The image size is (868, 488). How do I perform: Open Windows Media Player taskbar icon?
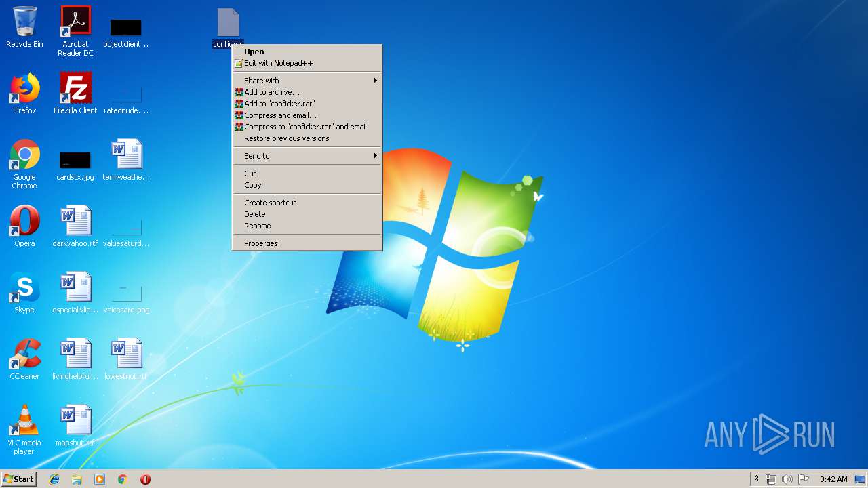pos(100,479)
